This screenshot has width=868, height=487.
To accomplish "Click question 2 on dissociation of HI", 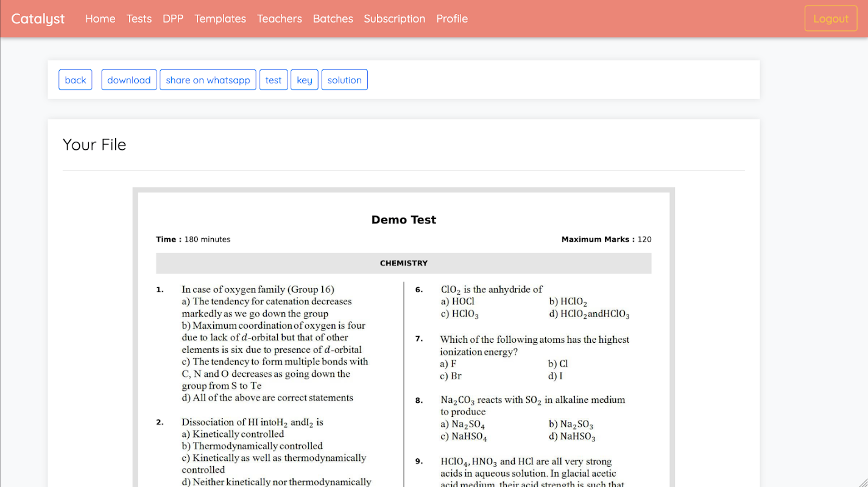I will pos(252,422).
